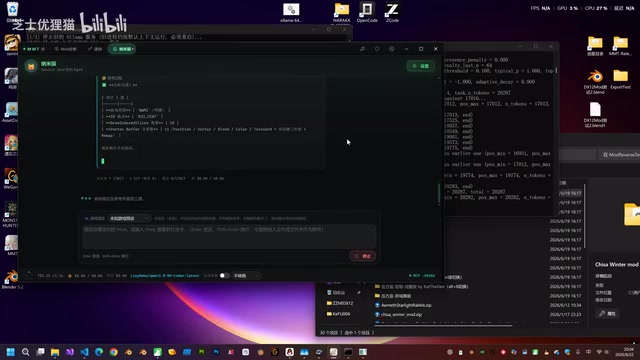Open the Mod分析 tab in the MMT window

65,49
